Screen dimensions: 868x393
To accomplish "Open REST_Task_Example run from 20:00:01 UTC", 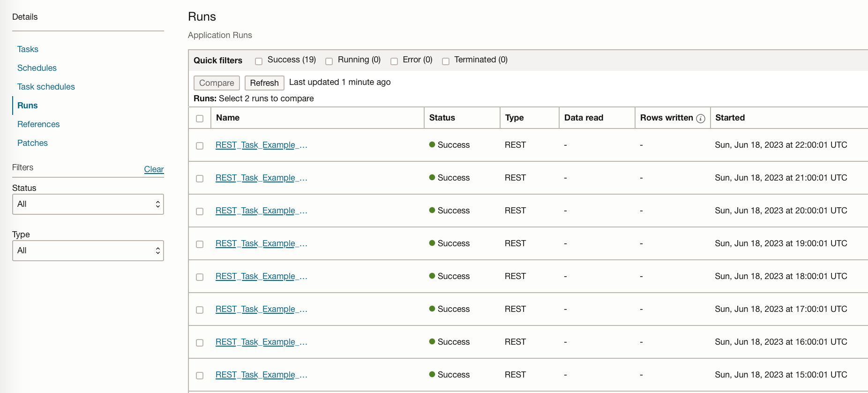I will 262,211.
